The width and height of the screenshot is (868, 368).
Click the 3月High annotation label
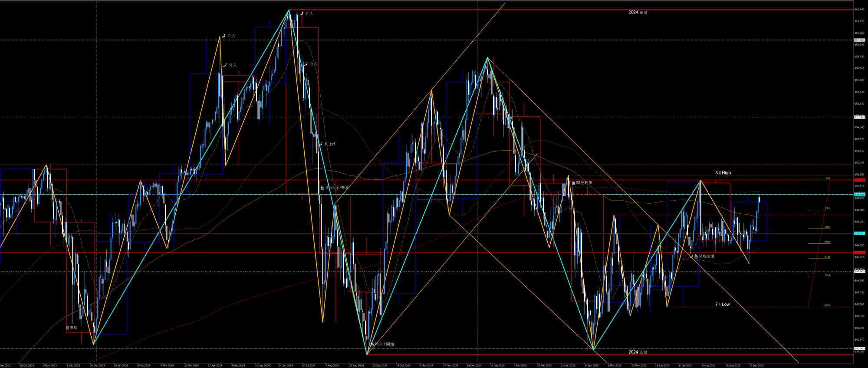click(x=723, y=173)
